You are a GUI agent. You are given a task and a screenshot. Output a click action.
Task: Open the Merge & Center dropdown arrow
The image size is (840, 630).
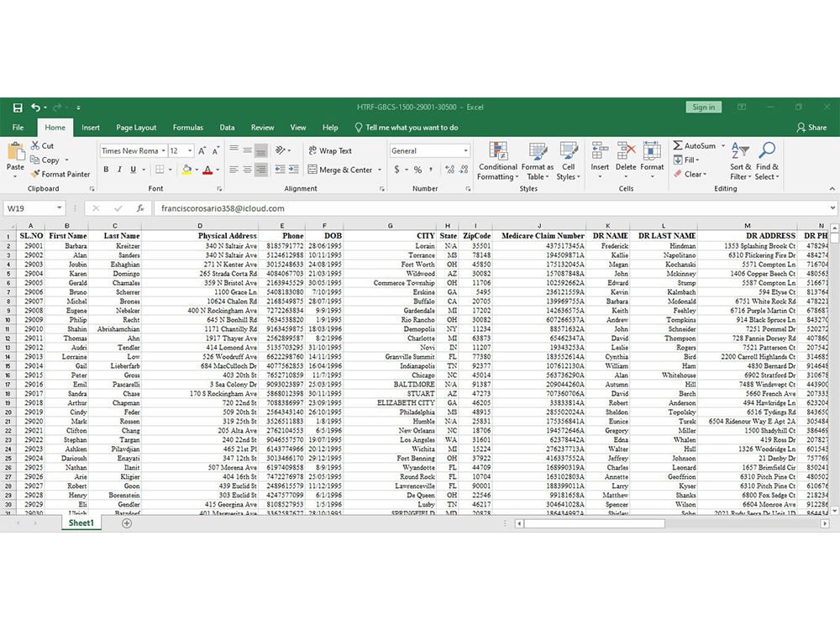coord(380,170)
